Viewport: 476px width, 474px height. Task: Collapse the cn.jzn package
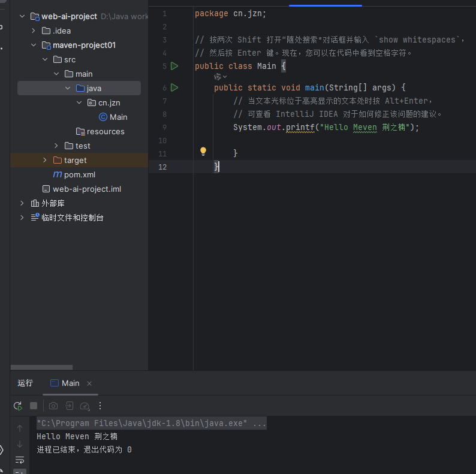[79, 102]
